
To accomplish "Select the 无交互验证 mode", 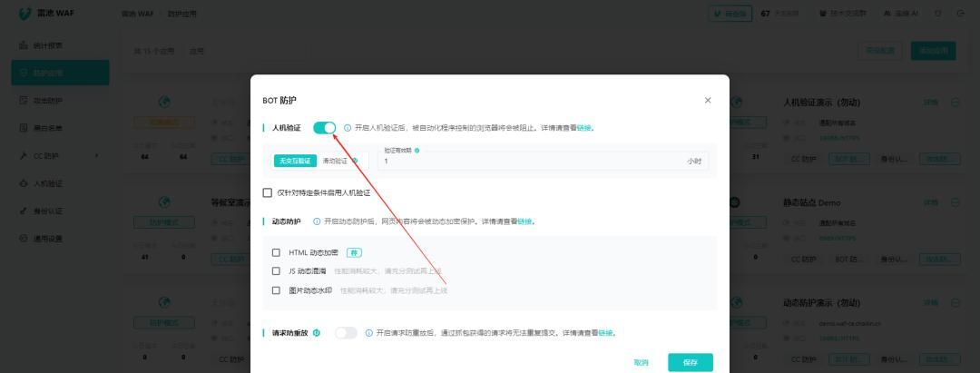I will [295, 161].
